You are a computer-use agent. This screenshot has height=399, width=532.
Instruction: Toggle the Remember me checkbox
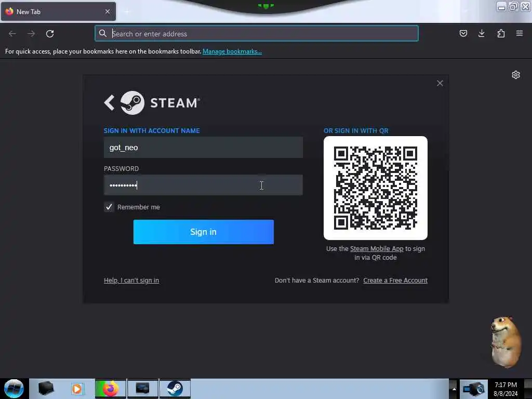click(x=109, y=207)
